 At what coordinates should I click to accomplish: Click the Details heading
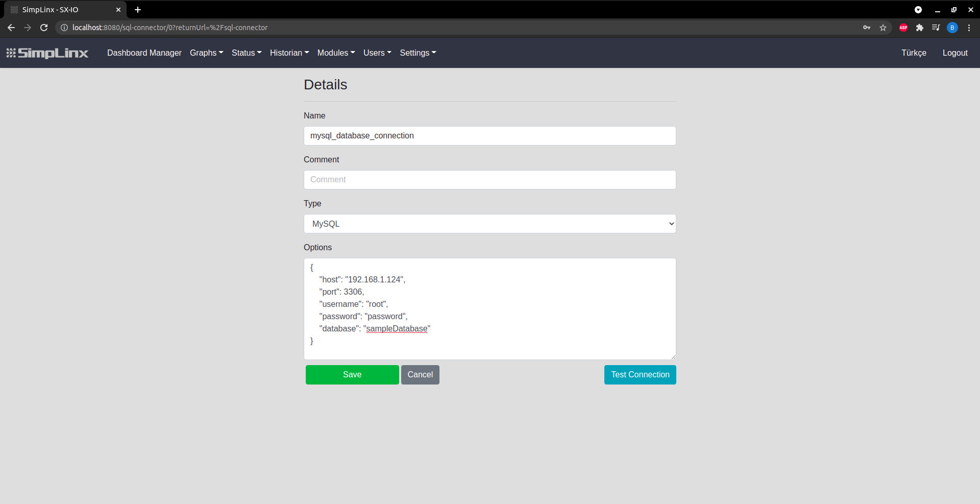[326, 85]
